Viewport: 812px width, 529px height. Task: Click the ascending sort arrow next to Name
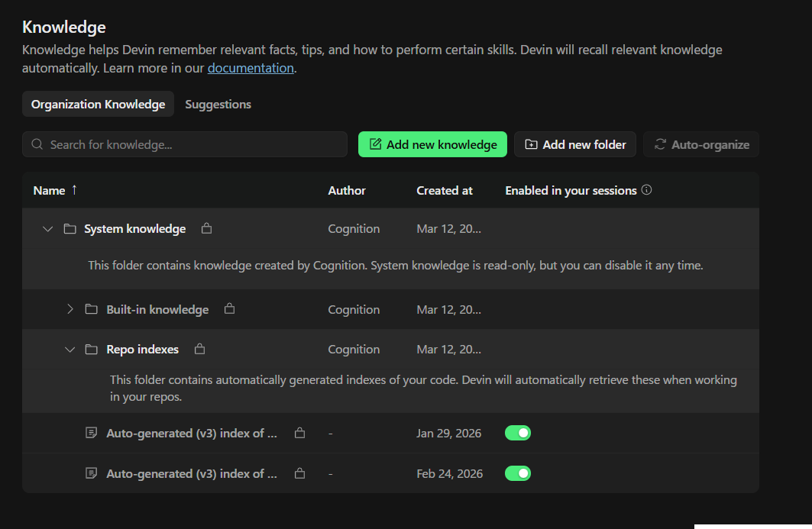click(x=74, y=190)
